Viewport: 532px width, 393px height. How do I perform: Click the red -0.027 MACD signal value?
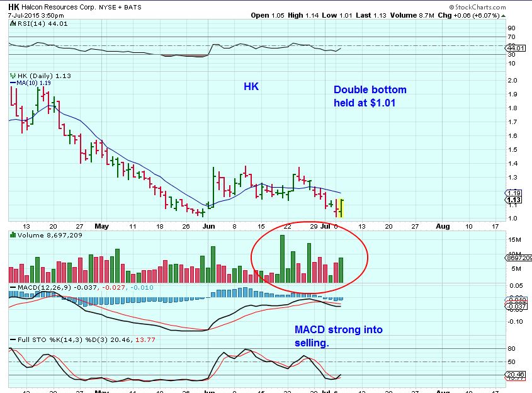coord(114,287)
